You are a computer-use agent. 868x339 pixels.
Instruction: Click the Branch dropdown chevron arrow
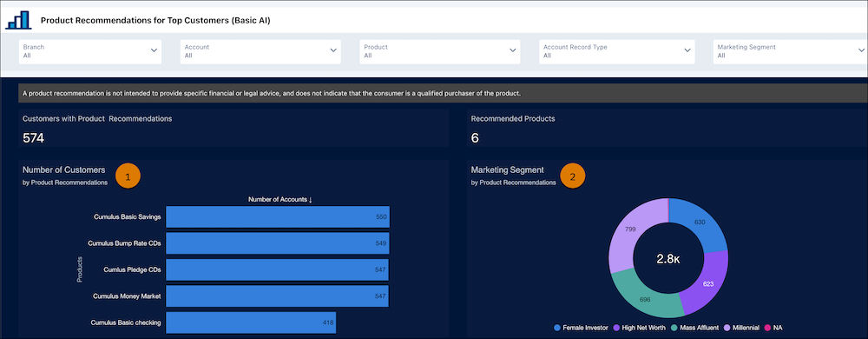(x=154, y=50)
